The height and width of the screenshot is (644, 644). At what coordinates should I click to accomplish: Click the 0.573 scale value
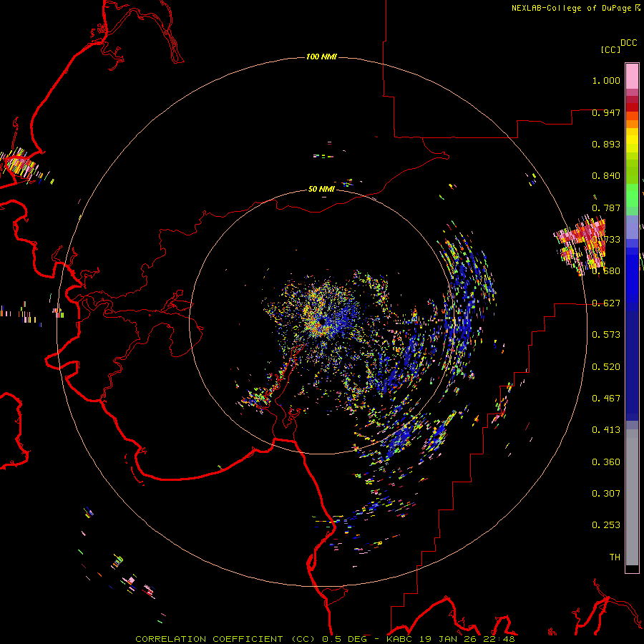[x=606, y=335]
